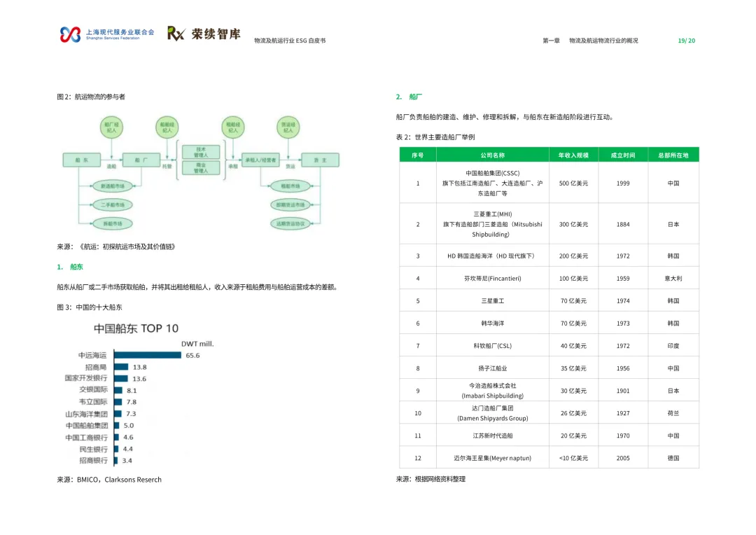Select header text 物流及航运行业 ESG 白皮书
This screenshot has width=756, height=535.
coord(290,41)
